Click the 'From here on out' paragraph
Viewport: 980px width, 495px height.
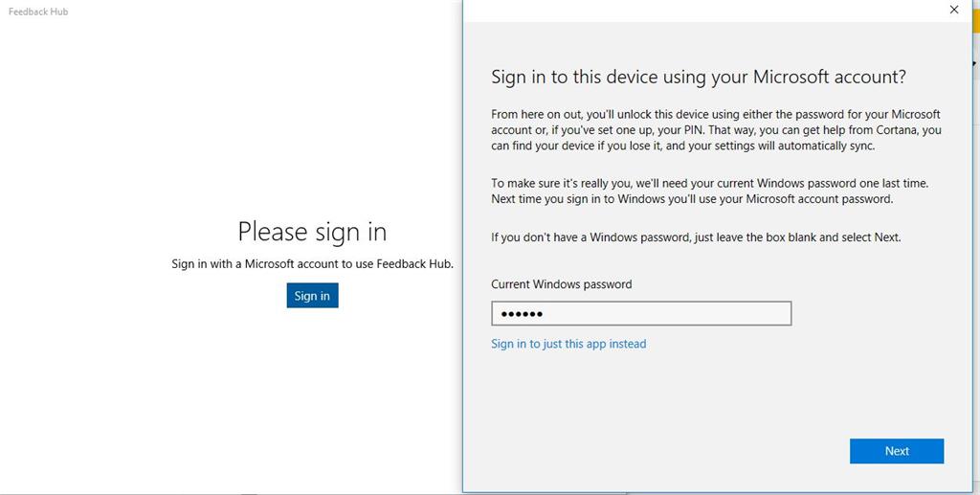(x=716, y=130)
